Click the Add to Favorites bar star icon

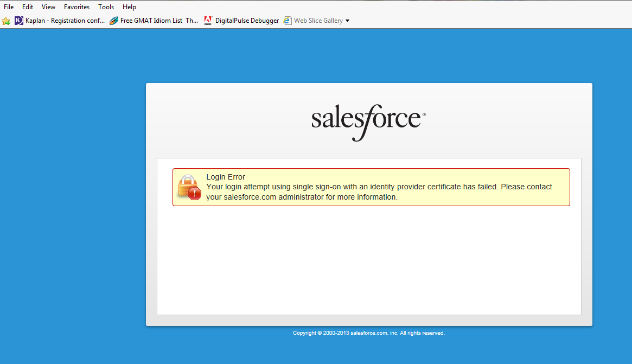pos(6,21)
